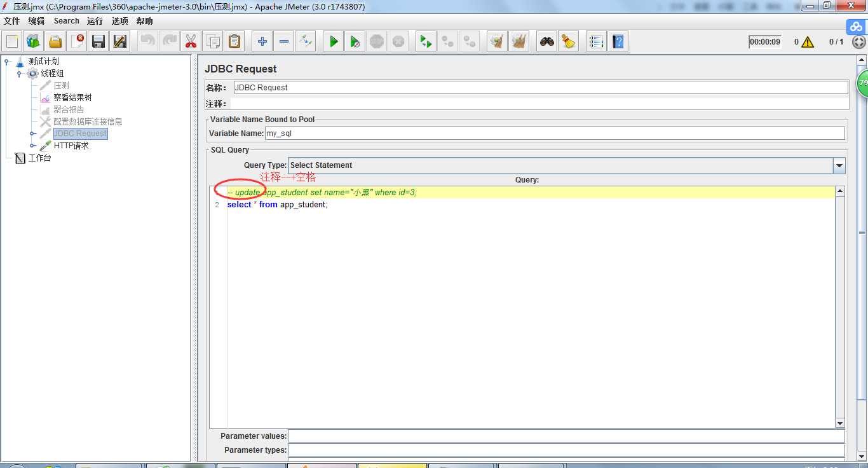This screenshot has height=468, width=868.
Task: Open the 帮助 menu
Action: 144,21
